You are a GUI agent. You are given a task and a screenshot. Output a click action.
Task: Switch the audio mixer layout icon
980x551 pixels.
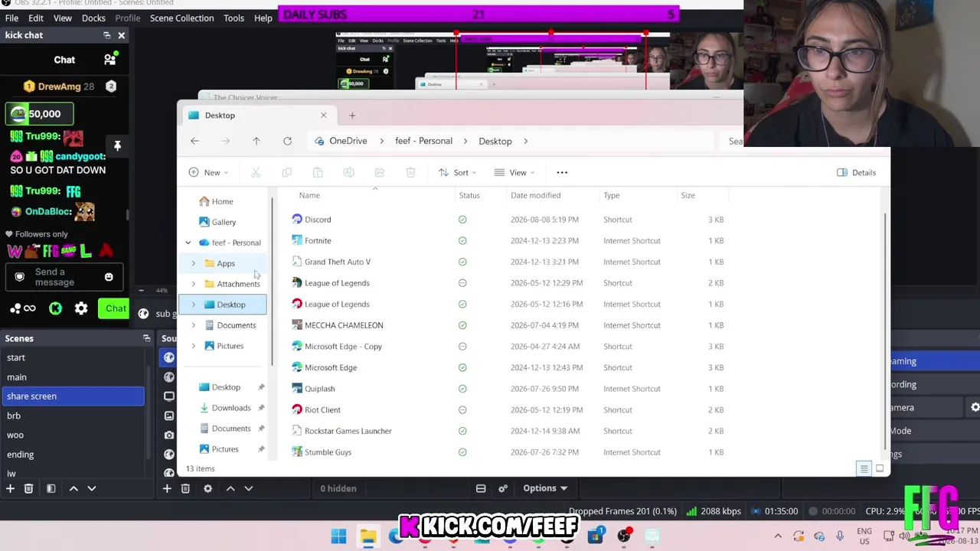tap(481, 488)
